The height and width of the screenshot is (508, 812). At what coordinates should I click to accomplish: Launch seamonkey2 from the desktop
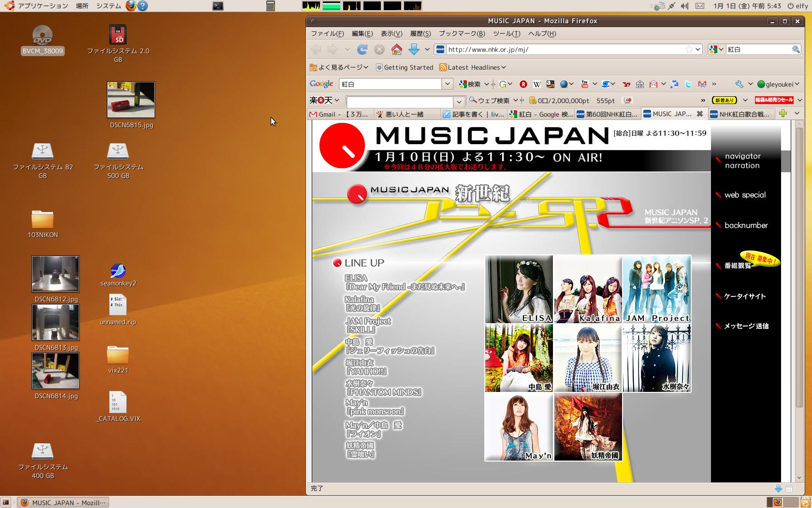click(118, 275)
